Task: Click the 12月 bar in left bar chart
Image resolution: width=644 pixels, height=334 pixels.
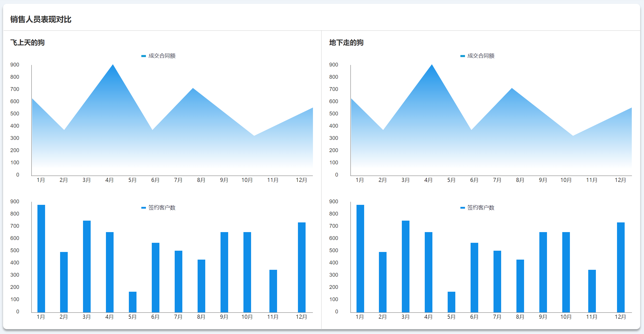Action: pyautogui.click(x=302, y=268)
